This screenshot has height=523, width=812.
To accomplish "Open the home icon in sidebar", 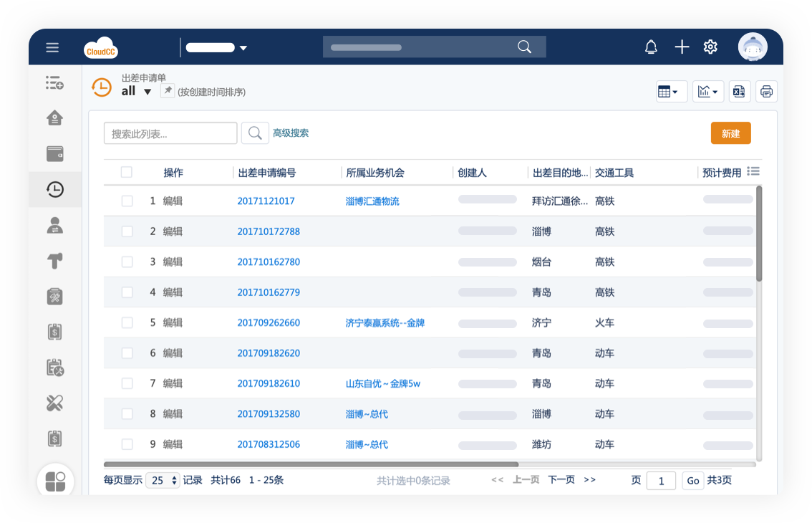I will pyautogui.click(x=55, y=118).
